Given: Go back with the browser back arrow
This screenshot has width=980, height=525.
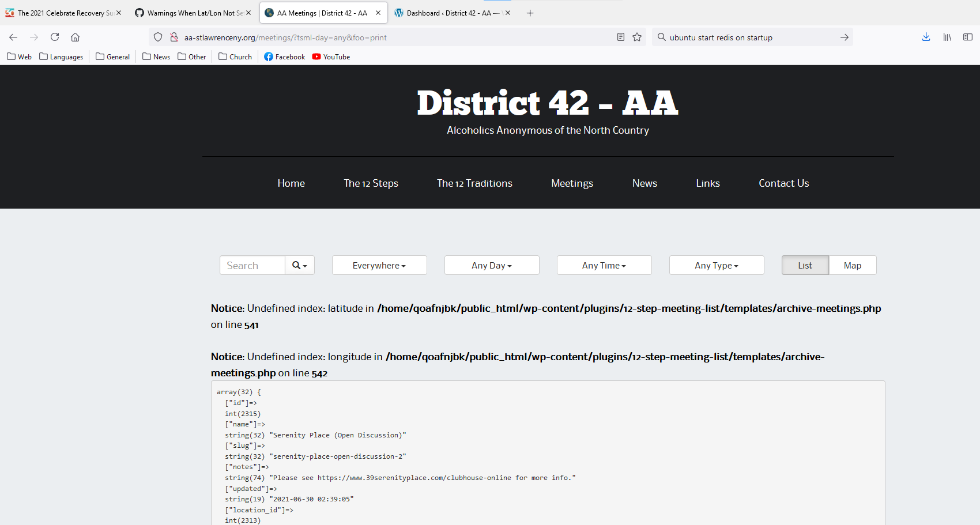Looking at the screenshot, I should (x=13, y=37).
